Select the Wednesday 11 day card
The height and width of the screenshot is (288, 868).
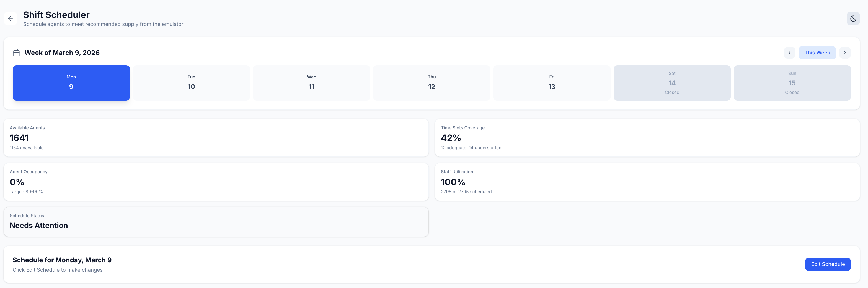coord(311,82)
